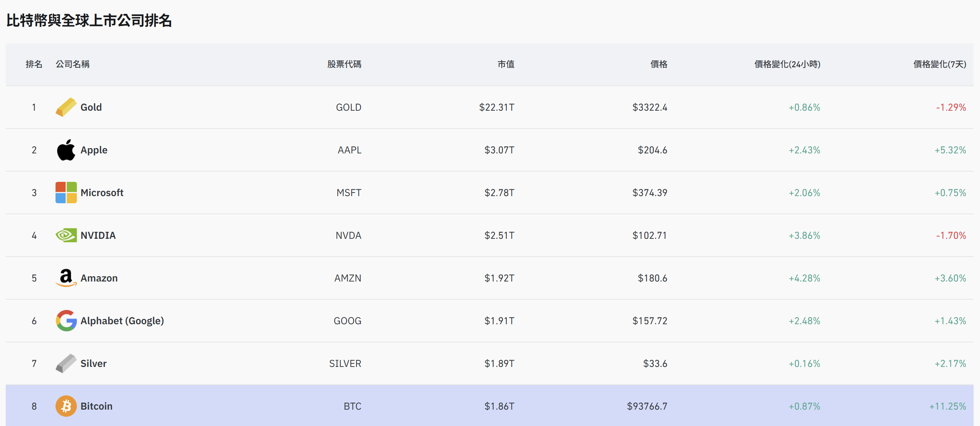Open the Silver company name
The image size is (980, 426).
tap(93, 364)
